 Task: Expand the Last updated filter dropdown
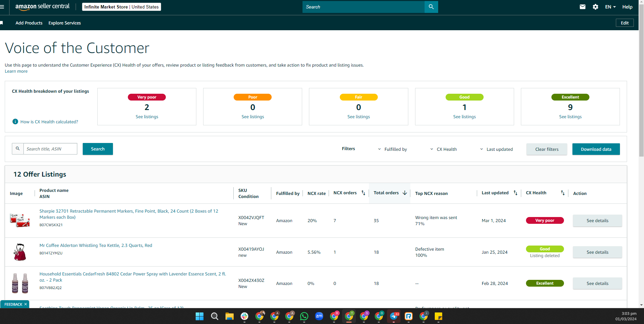click(496, 149)
